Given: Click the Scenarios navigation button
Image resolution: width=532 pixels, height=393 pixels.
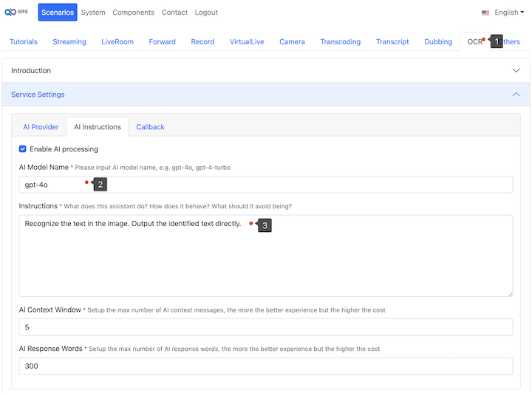Looking at the screenshot, I should [58, 13].
